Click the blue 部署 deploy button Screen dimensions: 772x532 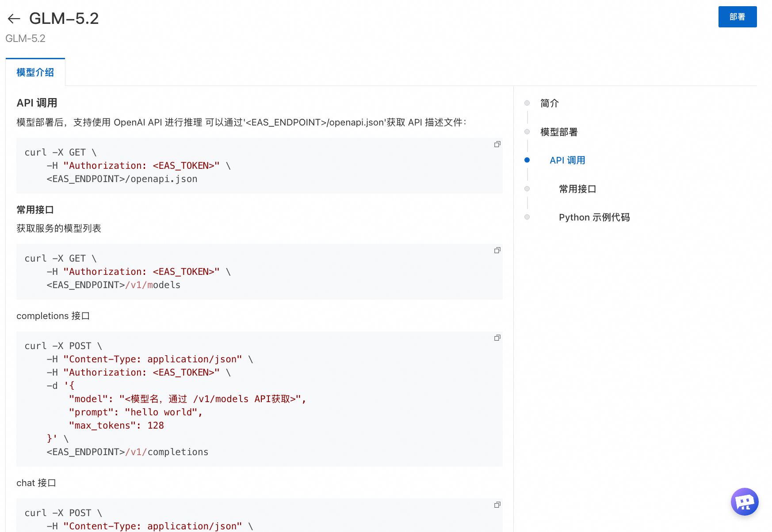click(737, 17)
